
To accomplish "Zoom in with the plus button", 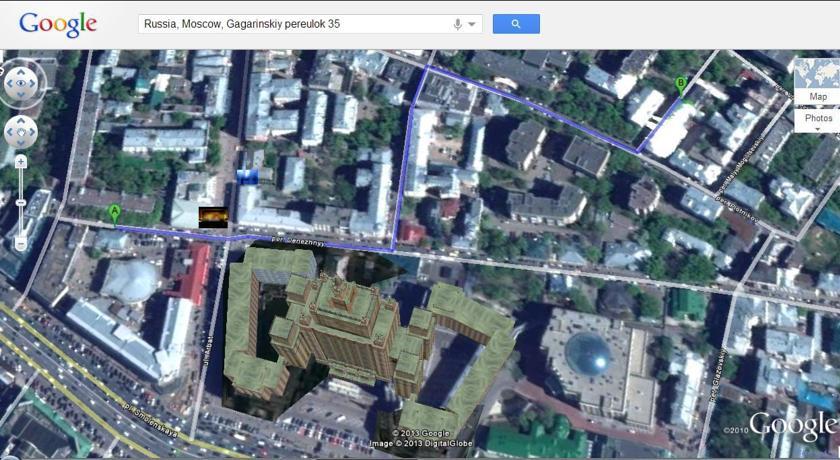I will pos(20,162).
